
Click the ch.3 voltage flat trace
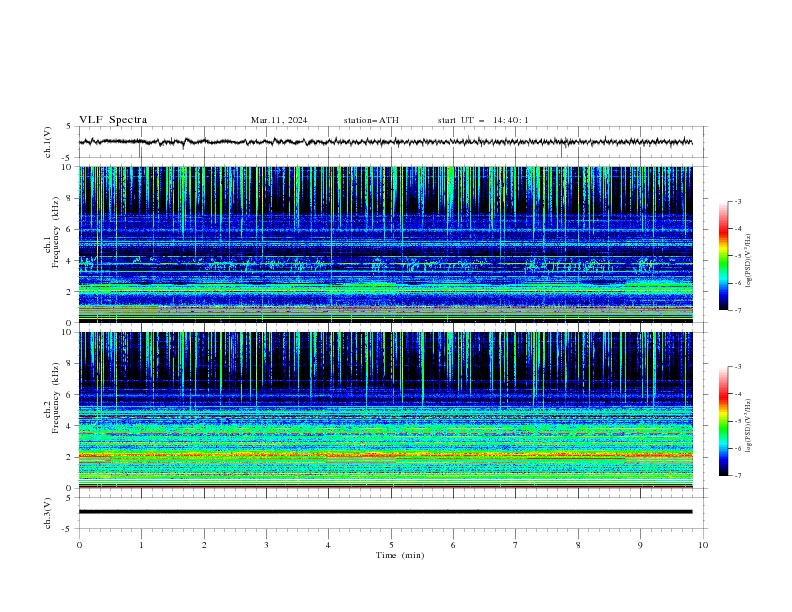pos(385,512)
